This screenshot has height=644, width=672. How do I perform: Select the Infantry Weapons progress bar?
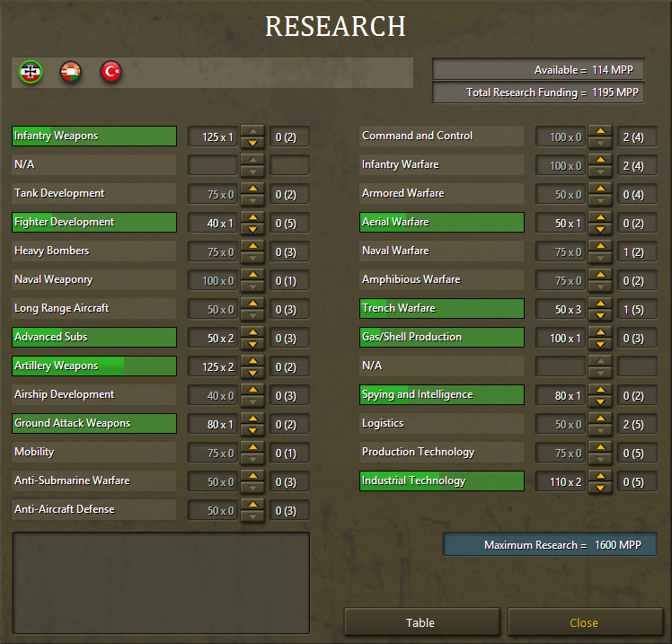click(94, 136)
